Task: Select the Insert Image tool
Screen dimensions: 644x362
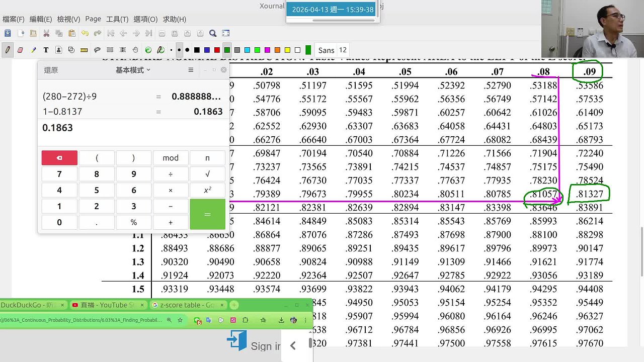Action: coord(59,50)
